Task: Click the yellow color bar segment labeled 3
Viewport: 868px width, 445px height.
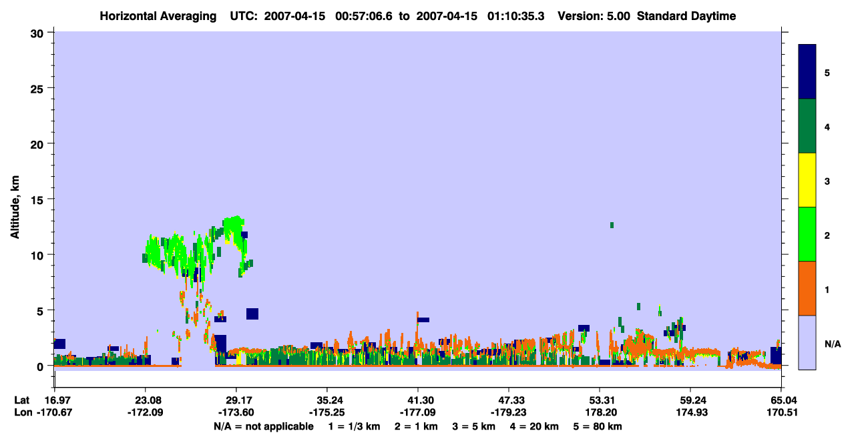Action: tap(807, 180)
